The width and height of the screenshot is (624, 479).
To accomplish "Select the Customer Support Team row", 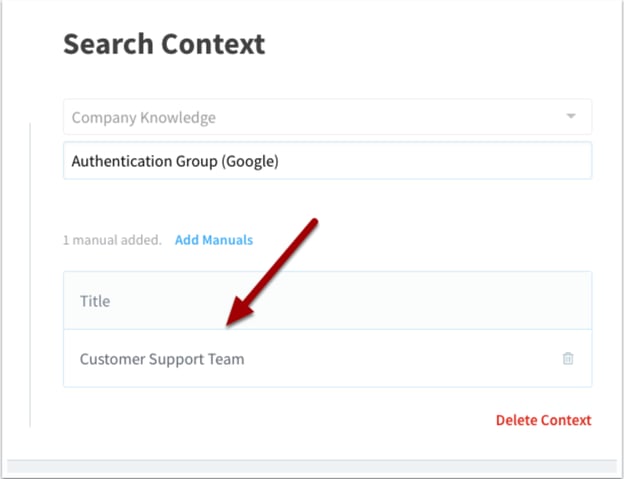I will (x=327, y=358).
